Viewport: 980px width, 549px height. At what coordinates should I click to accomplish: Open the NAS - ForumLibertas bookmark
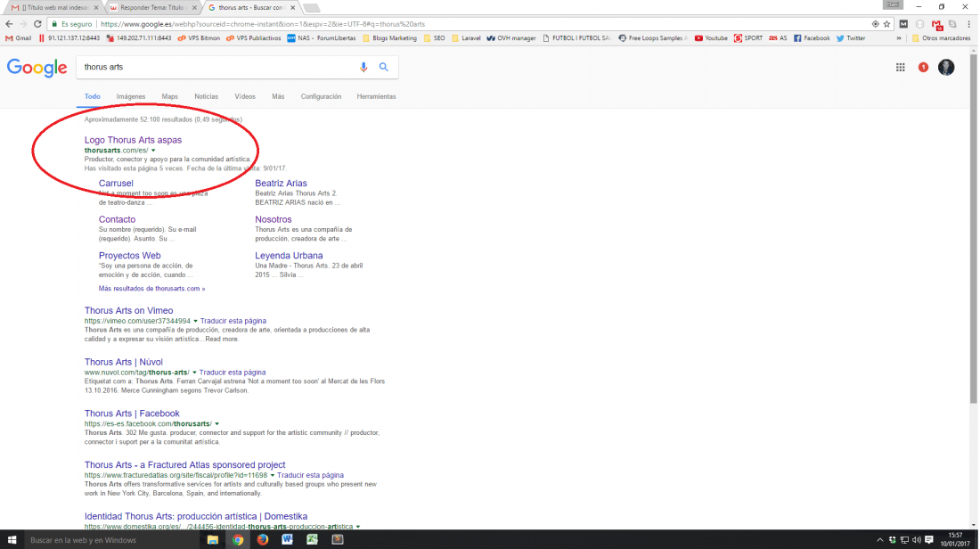322,38
